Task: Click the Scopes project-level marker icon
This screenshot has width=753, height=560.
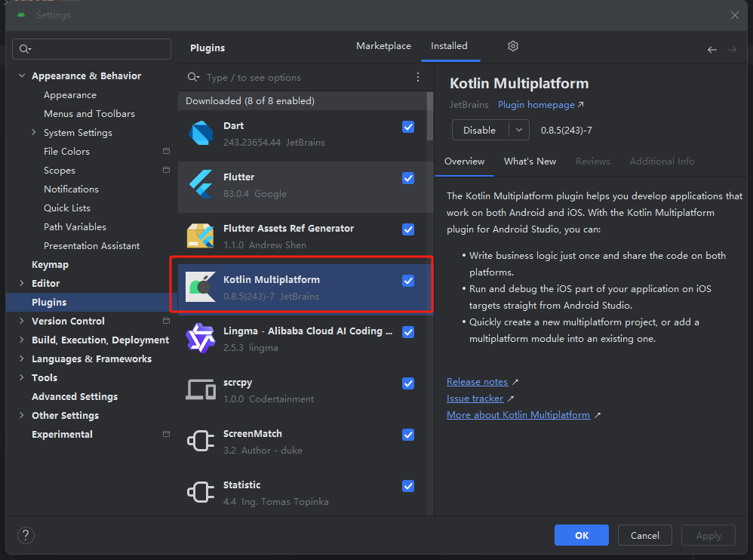Action: click(x=166, y=170)
